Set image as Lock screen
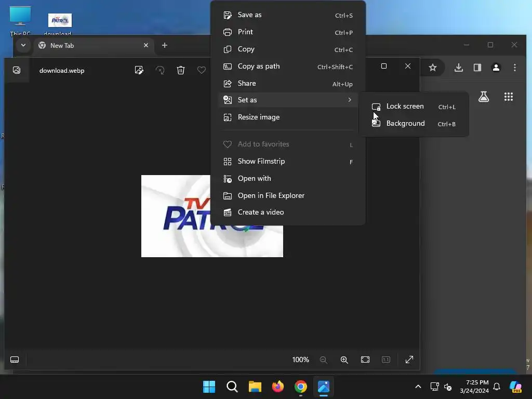 pos(414,107)
